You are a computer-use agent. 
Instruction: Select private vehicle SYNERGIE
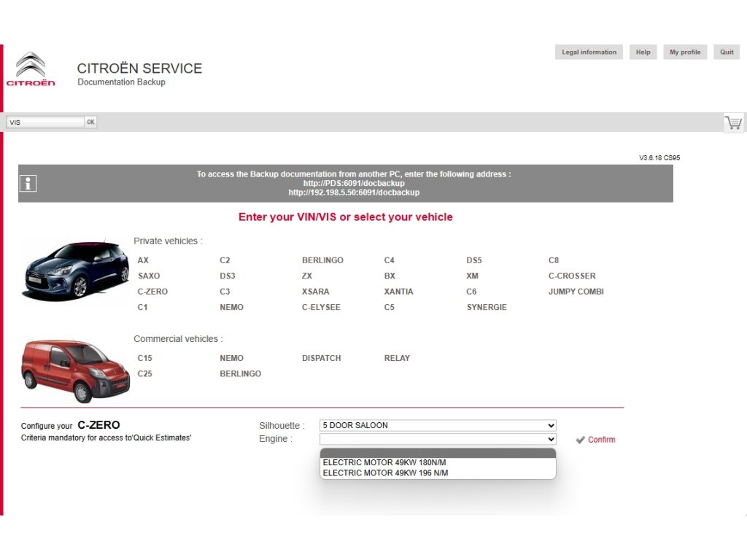pyautogui.click(x=487, y=307)
